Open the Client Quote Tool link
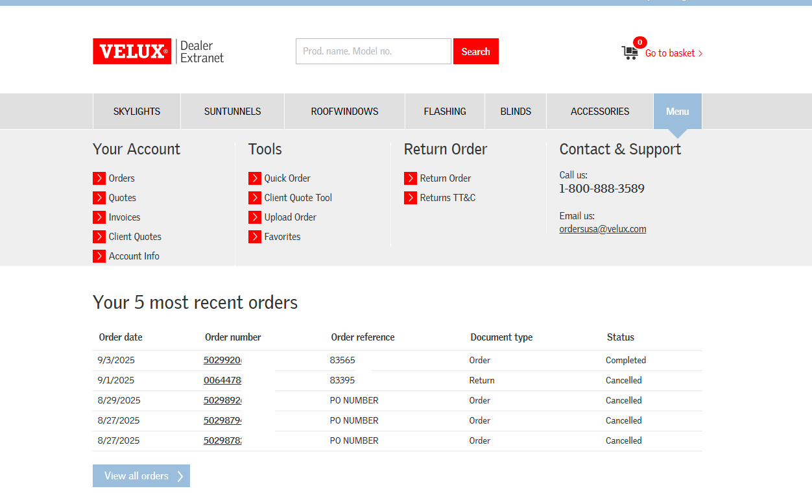The height and width of the screenshot is (504, 812). [298, 198]
